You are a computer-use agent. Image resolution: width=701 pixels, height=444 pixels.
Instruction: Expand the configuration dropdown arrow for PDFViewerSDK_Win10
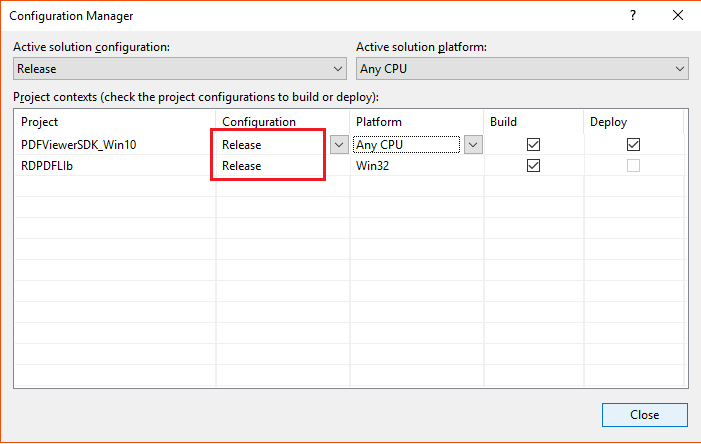pyautogui.click(x=337, y=144)
